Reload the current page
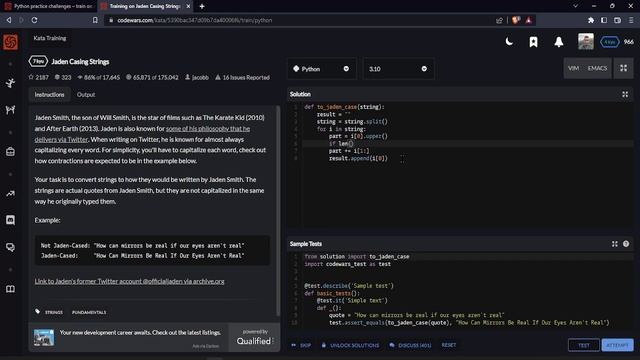The height and width of the screenshot is (360, 640). 35,20
